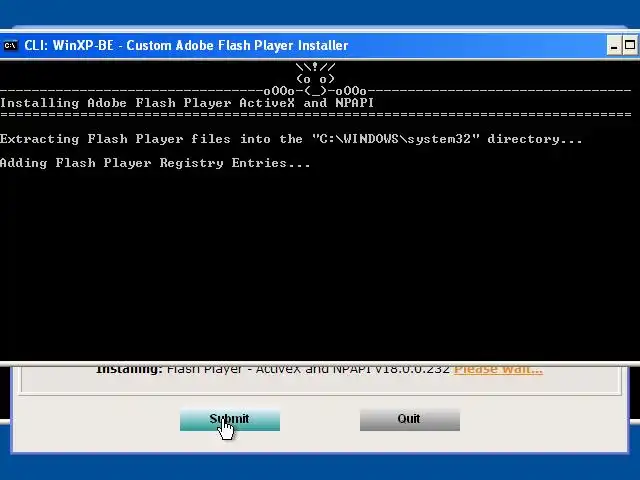640x480 pixels.
Task: Click the CLI window title bar text
Action: pos(186,45)
